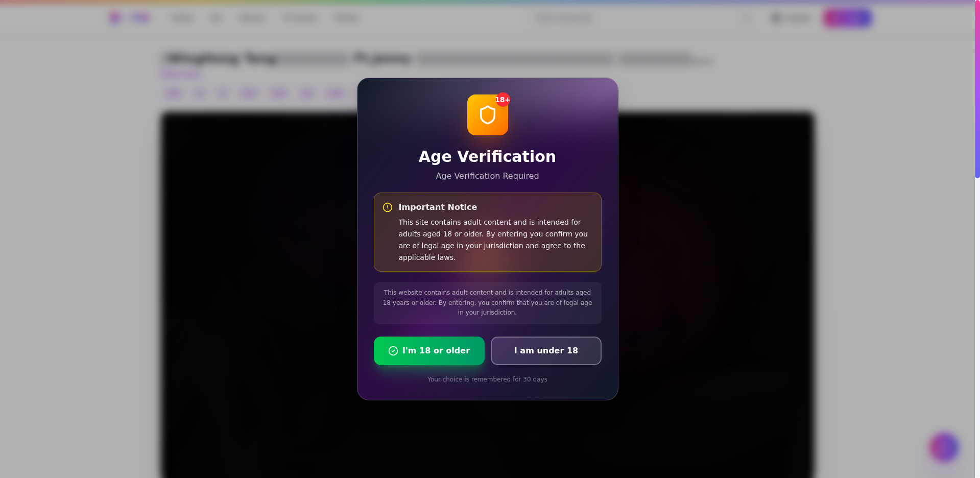Click the checkmark circle icon in green button

click(x=393, y=351)
